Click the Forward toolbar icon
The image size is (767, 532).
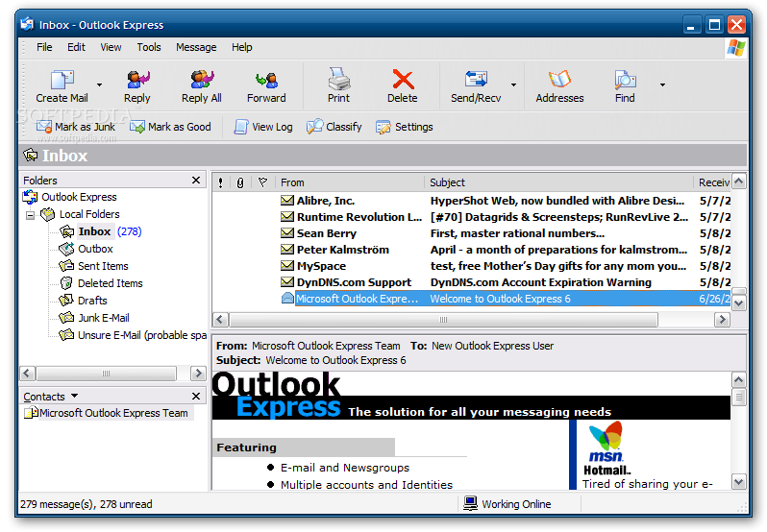[x=266, y=80]
